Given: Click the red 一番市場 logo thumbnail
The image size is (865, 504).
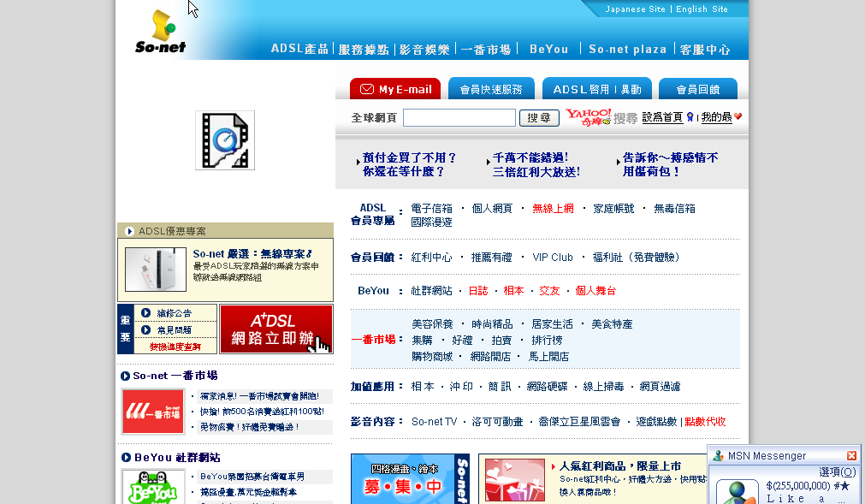Looking at the screenshot, I should coord(153,412).
